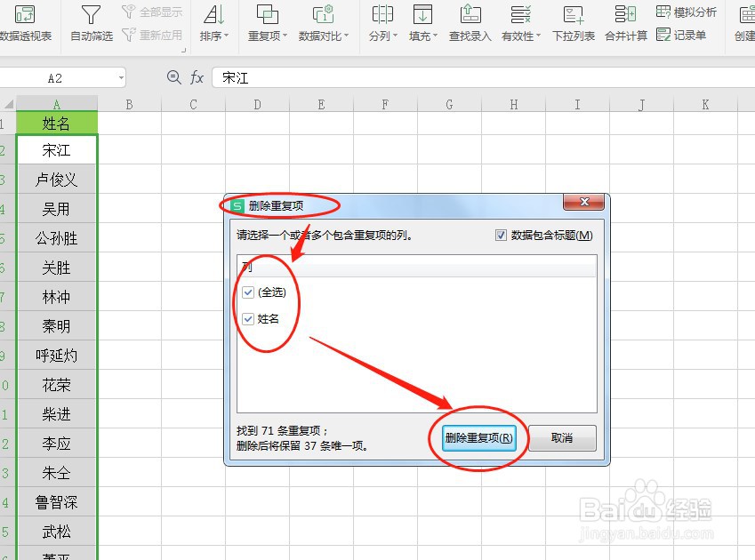Open the Consolidate (合并计算) tool
The width and height of the screenshot is (755, 560).
pos(624,24)
